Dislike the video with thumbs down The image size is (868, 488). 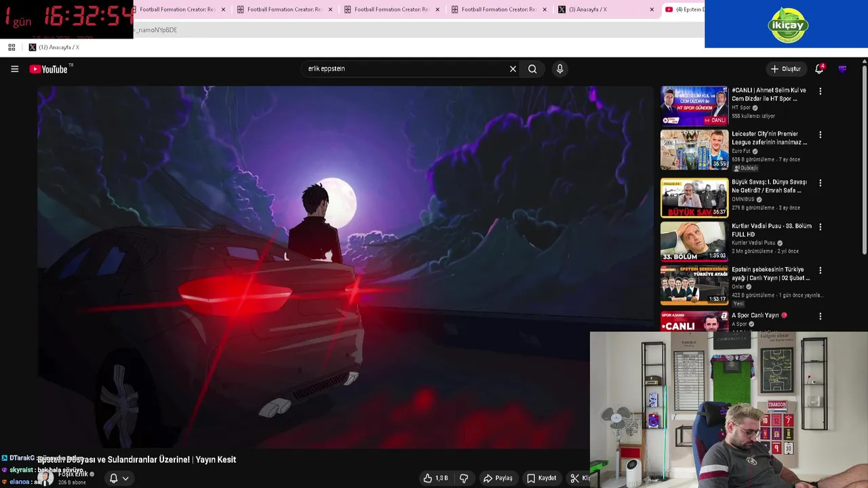[464, 478]
